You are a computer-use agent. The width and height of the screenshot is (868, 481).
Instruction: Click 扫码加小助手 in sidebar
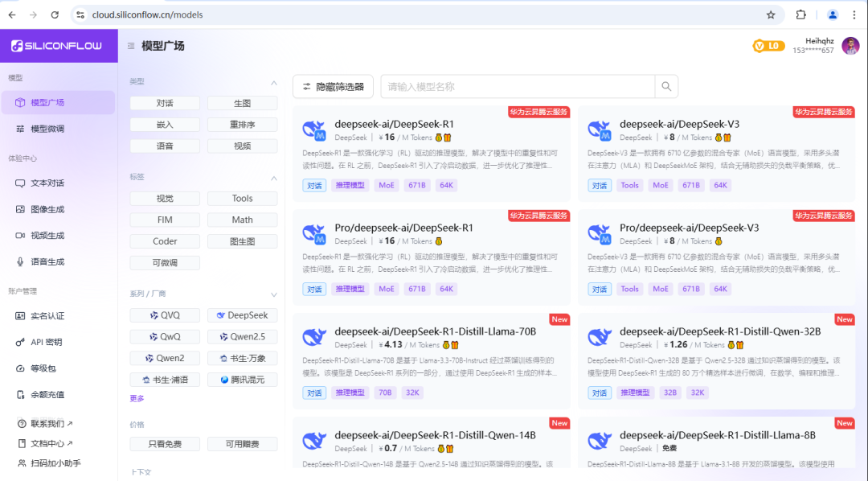pyautogui.click(x=49, y=463)
